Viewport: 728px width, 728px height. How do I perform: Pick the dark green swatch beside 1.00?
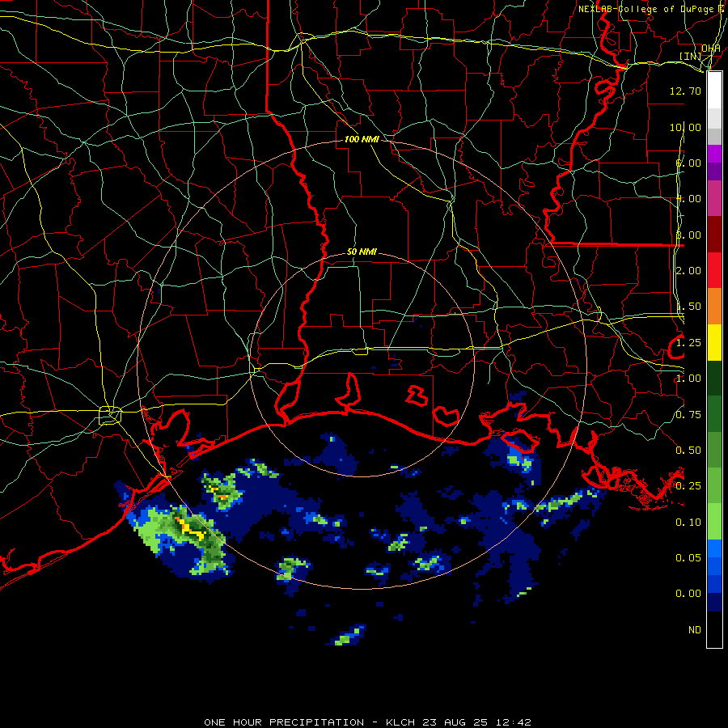coord(714,378)
